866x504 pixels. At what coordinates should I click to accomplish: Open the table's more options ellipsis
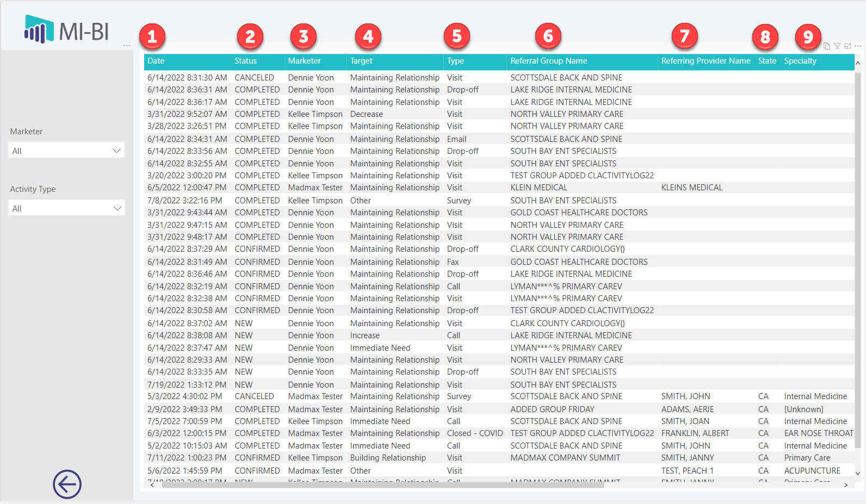coord(858,46)
